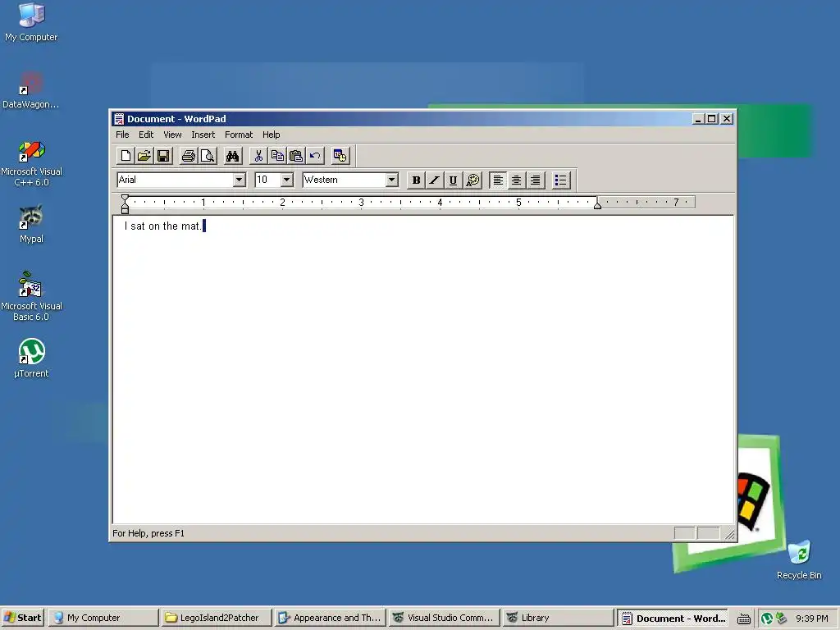Click into the font size field
Image resolution: width=840 pixels, height=630 pixels.
pos(268,180)
